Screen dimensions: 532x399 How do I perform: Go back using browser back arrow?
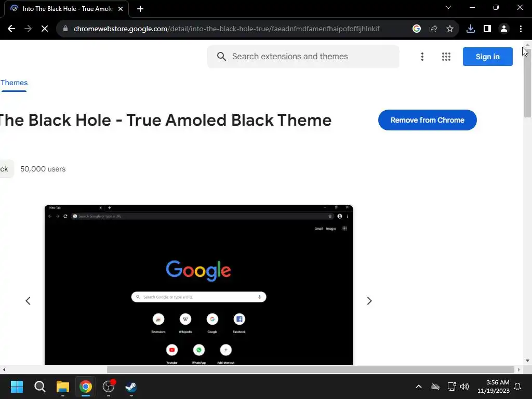11,29
